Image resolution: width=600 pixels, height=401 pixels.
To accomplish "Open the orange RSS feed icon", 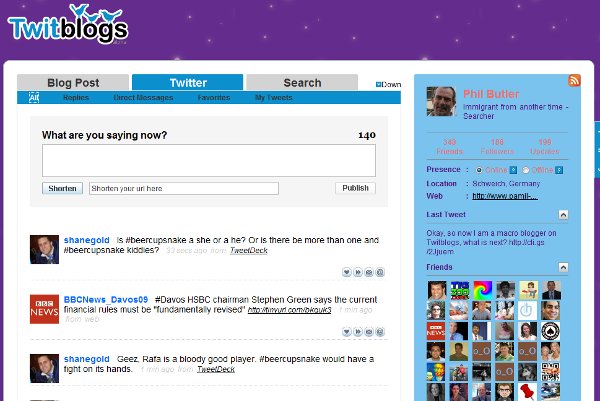I will click(574, 80).
